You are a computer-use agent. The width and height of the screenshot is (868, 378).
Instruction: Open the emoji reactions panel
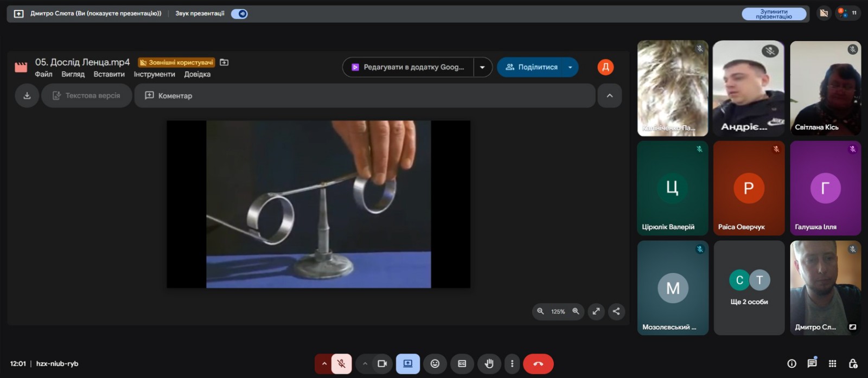coord(435,364)
